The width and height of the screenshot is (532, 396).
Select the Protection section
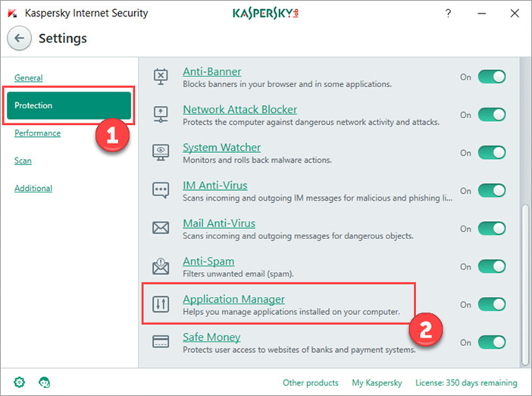point(69,105)
